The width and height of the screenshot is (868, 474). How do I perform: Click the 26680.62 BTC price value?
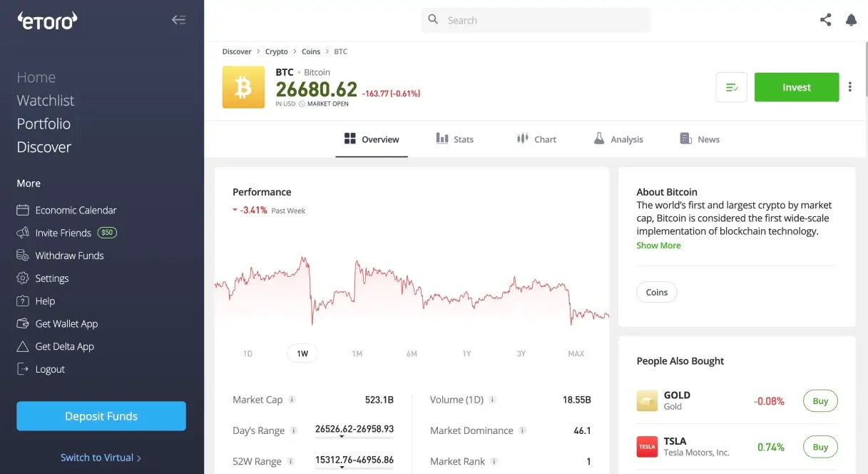317,89
